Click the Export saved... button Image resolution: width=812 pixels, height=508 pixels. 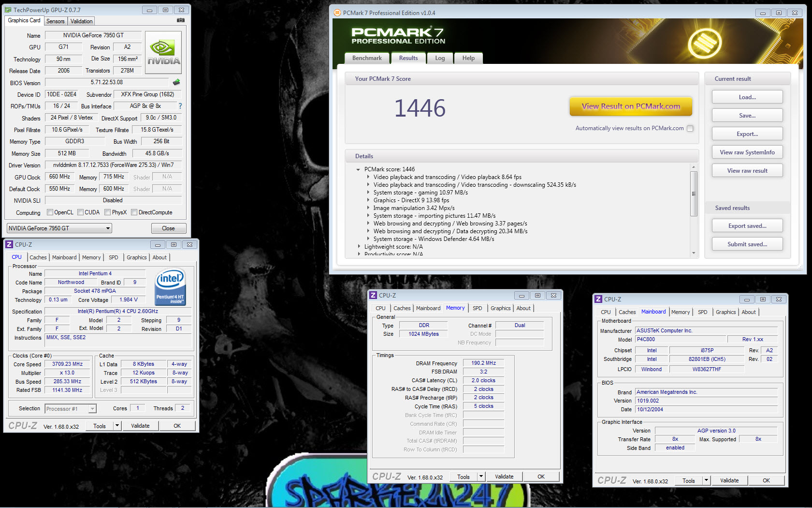(x=747, y=226)
